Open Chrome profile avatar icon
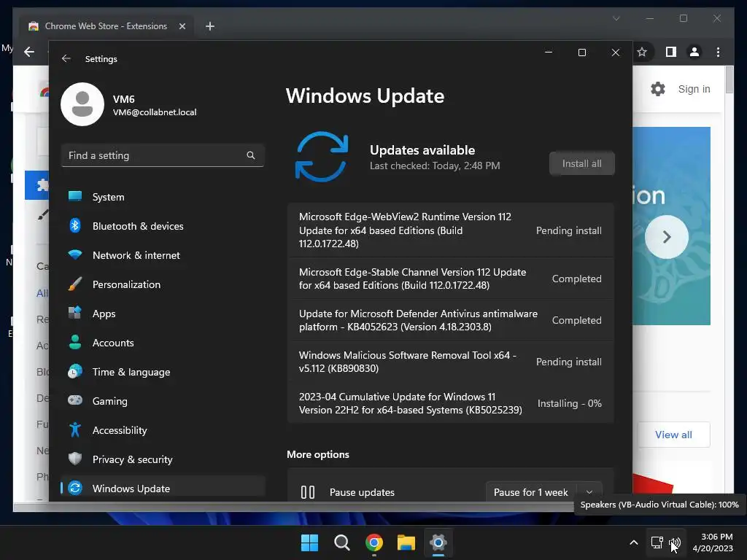Viewport: 747px width, 560px height. point(694,52)
